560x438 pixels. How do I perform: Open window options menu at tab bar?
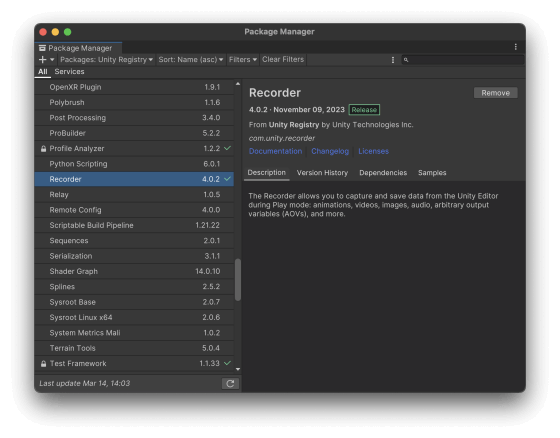pyautogui.click(x=515, y=47)
